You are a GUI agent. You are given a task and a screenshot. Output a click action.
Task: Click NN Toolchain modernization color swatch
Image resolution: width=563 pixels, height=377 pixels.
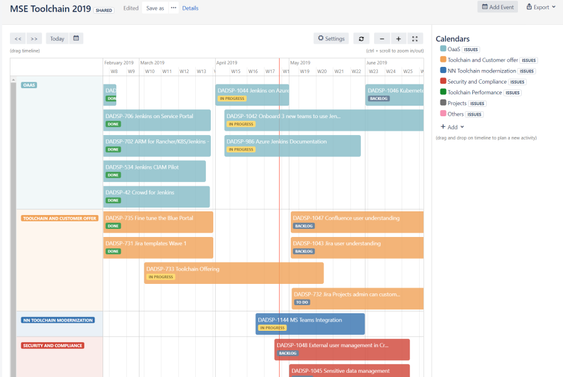[443, 70]
